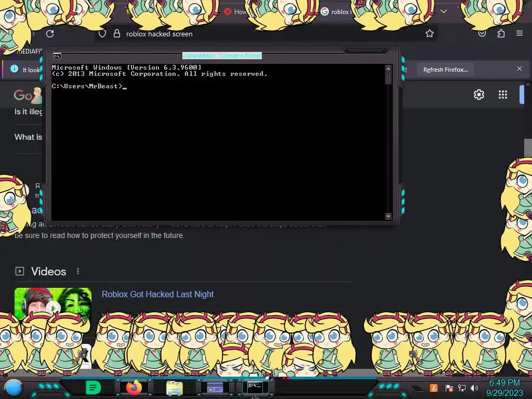
Task: Open the Videos section options menu
Action: (x=78, y=271)
